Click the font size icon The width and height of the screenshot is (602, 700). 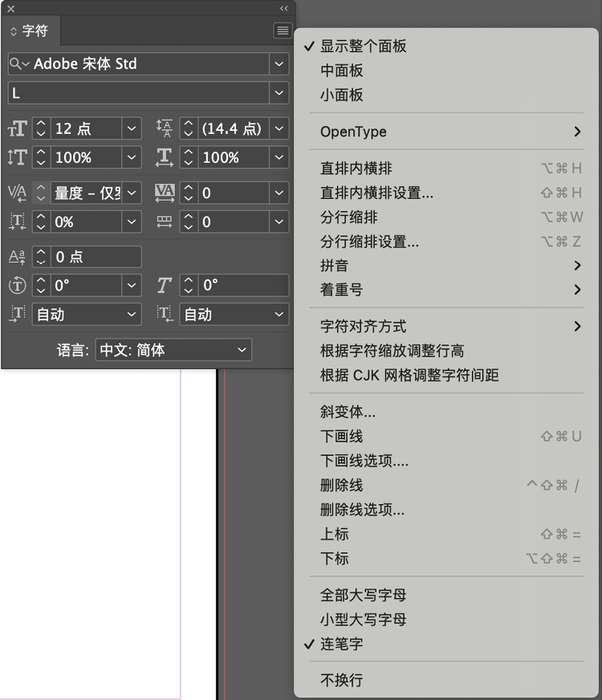tap(17, 128)
